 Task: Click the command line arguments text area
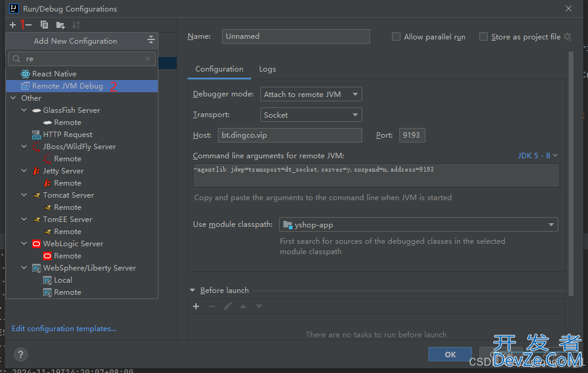[376, 175]
